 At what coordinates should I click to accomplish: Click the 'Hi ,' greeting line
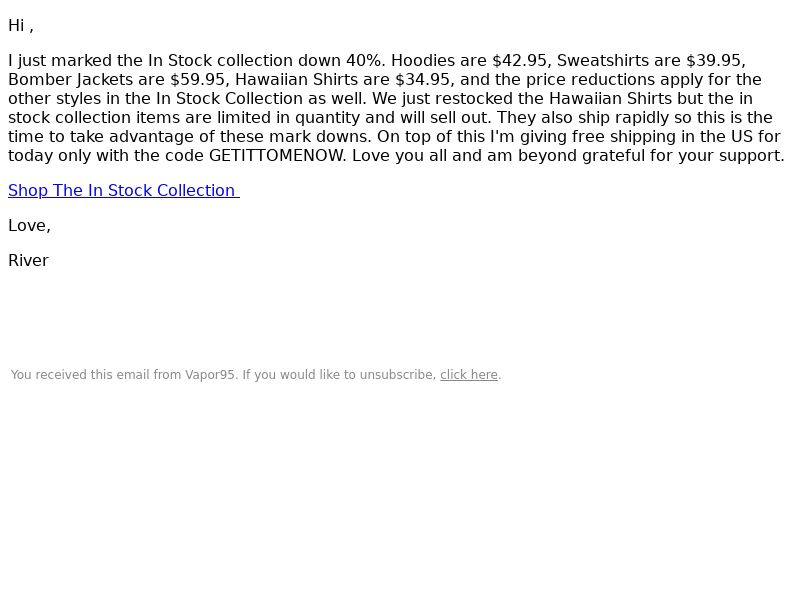tap(21, 26)
